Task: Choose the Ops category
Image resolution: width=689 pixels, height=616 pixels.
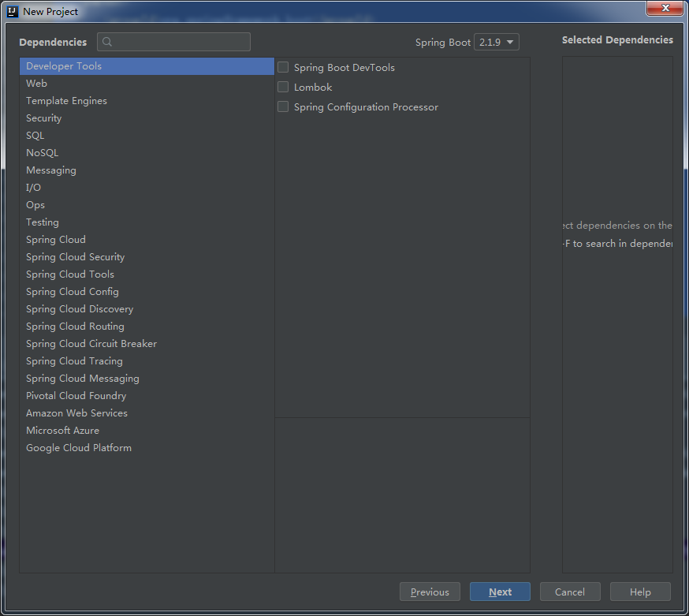Action: (x=147, y=205)
